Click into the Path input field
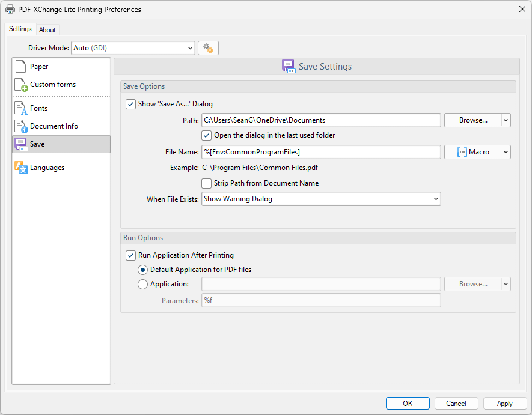532x415 pixels. click(321, 120)
